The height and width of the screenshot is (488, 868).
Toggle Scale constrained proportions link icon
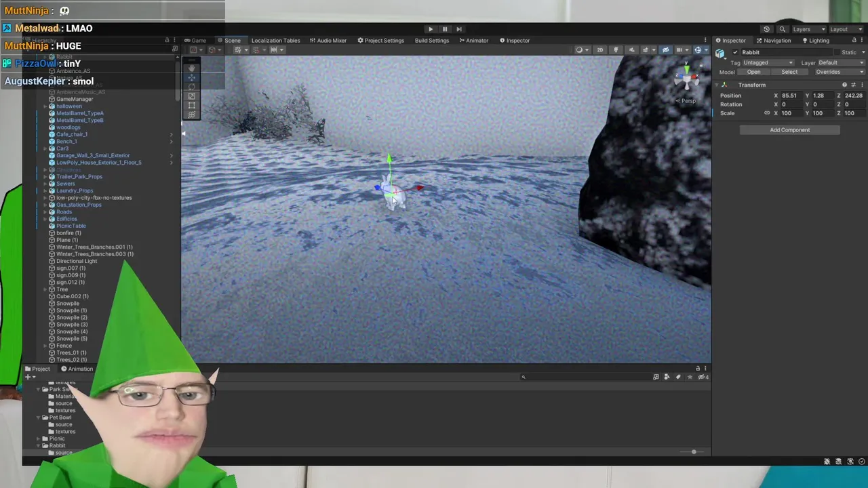(x=767, y=113)
